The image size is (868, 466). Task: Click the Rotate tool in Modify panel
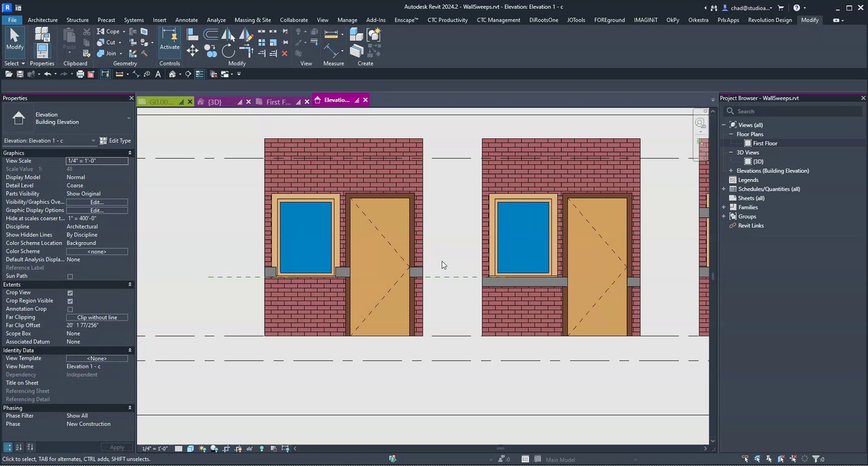pos(228,50)
